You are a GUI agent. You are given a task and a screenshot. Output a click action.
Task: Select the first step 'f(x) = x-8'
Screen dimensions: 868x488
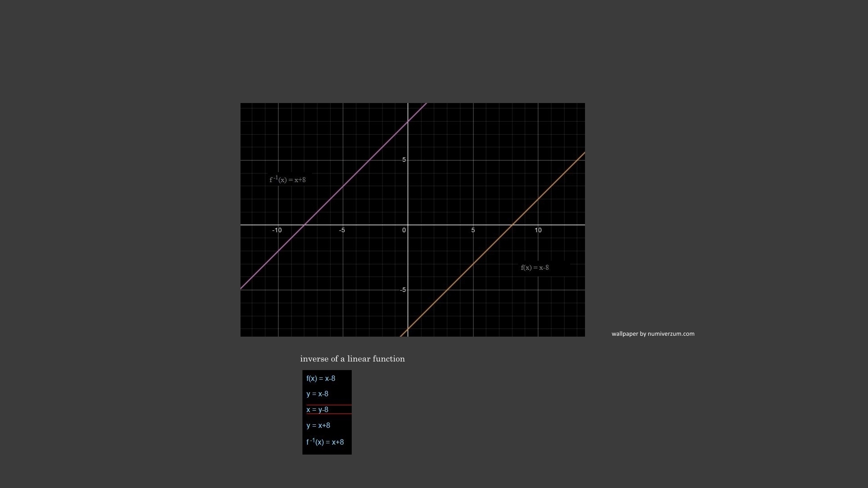click(x=321, y=379)
